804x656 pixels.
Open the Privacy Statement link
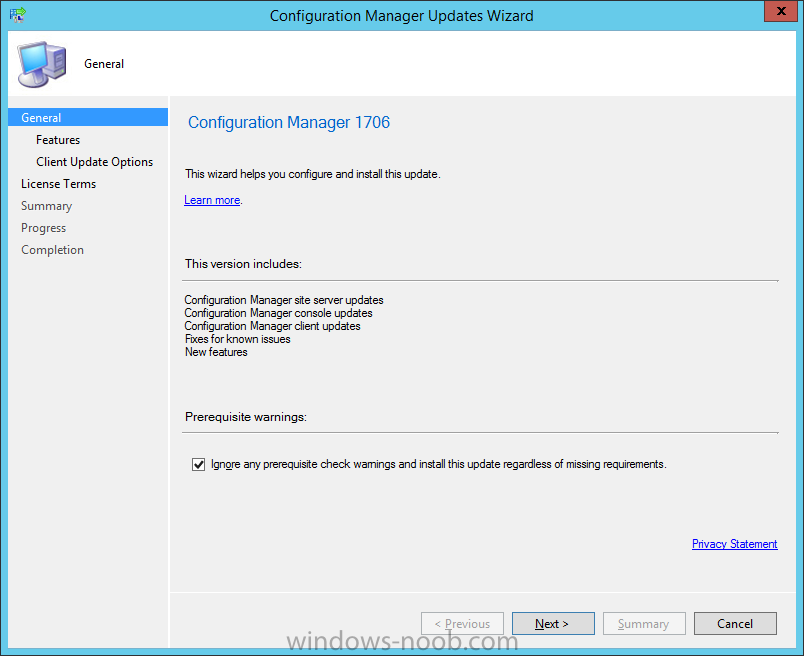734,544
